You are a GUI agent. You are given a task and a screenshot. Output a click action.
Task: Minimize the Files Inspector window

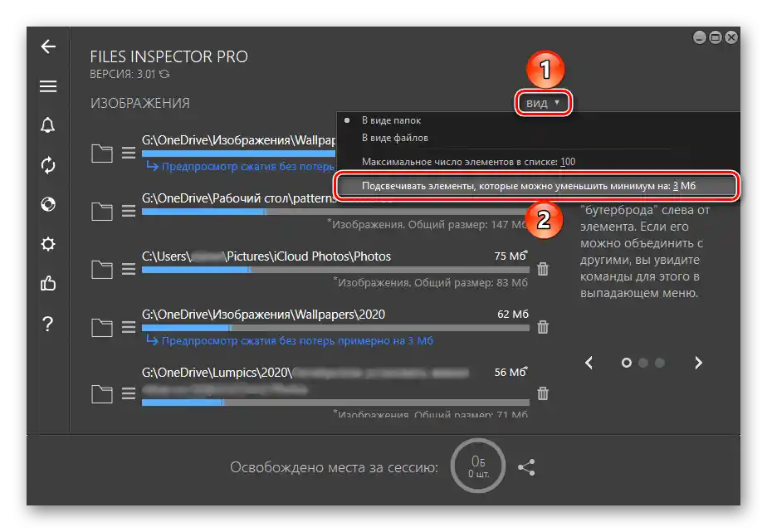(700, 37)
